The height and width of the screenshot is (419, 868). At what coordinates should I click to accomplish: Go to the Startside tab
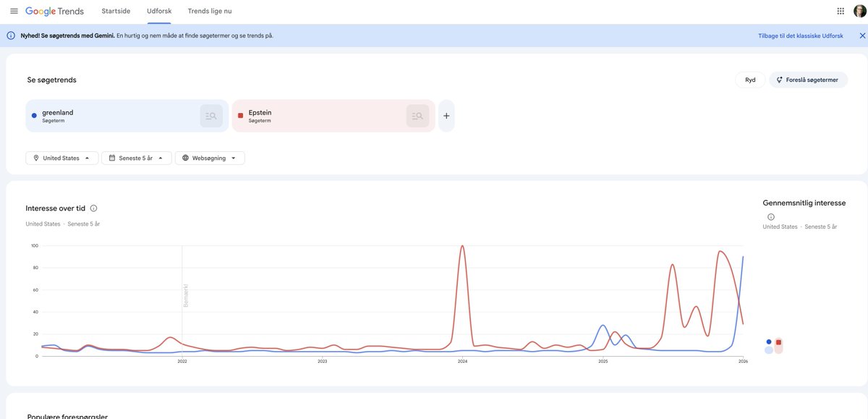coord(116,11)
